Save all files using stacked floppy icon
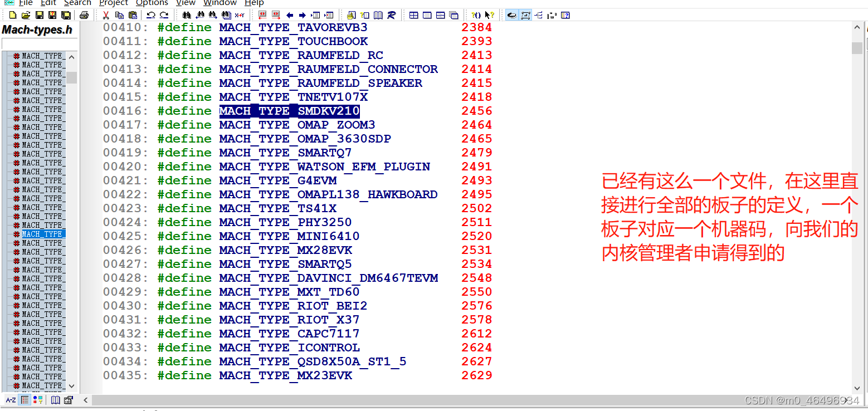This screenshot has height=411, width=868. (x=66, y=15)
